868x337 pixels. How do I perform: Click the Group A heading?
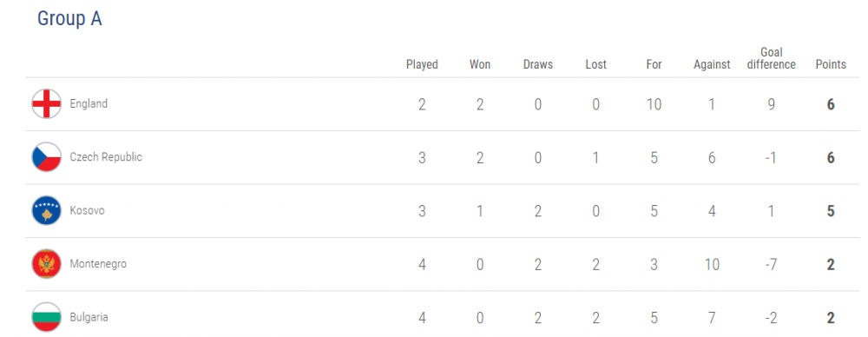pos(69,18)
